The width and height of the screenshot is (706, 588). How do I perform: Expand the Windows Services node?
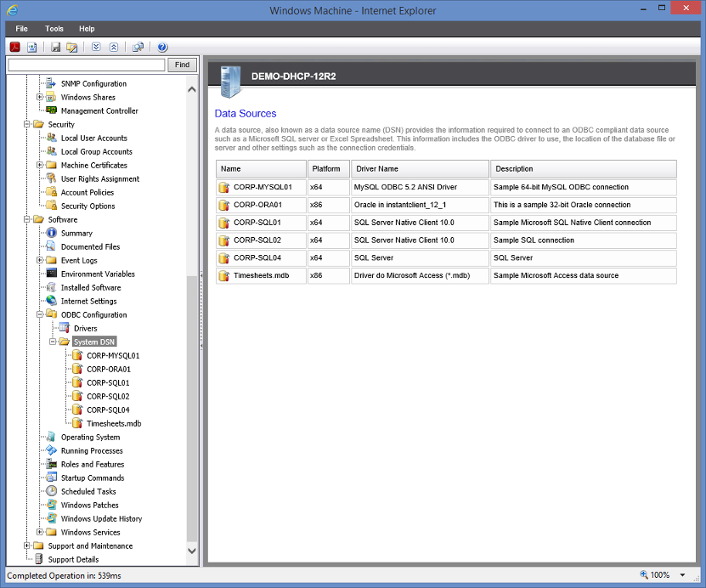(40, 532)
